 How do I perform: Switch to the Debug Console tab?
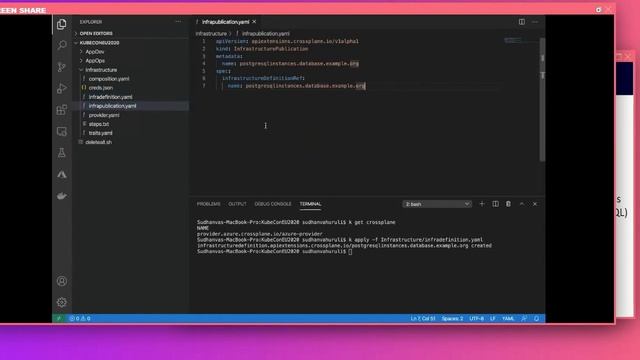(273, 204)
